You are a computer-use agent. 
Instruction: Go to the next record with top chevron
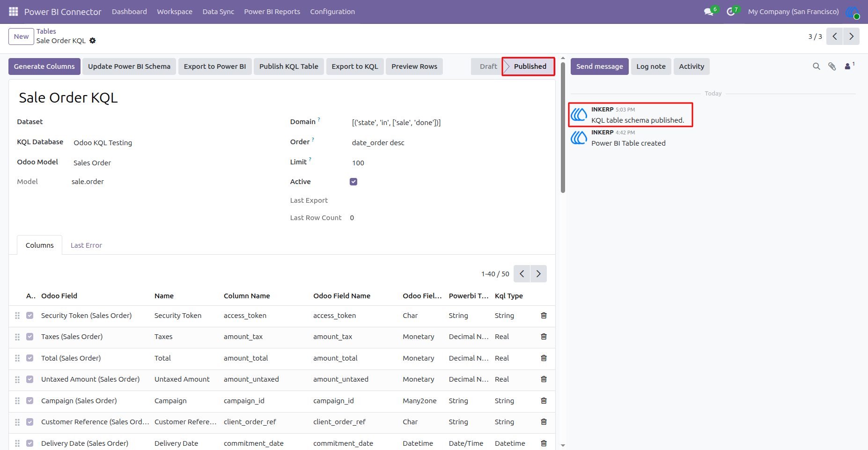[x=851, y=37]
